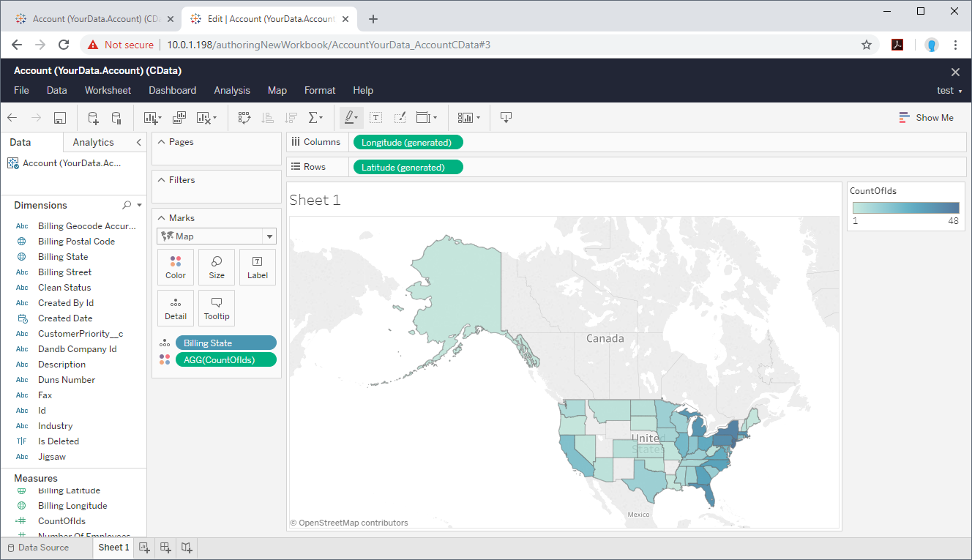Select the Billing State dimension field

coord(63,257)
